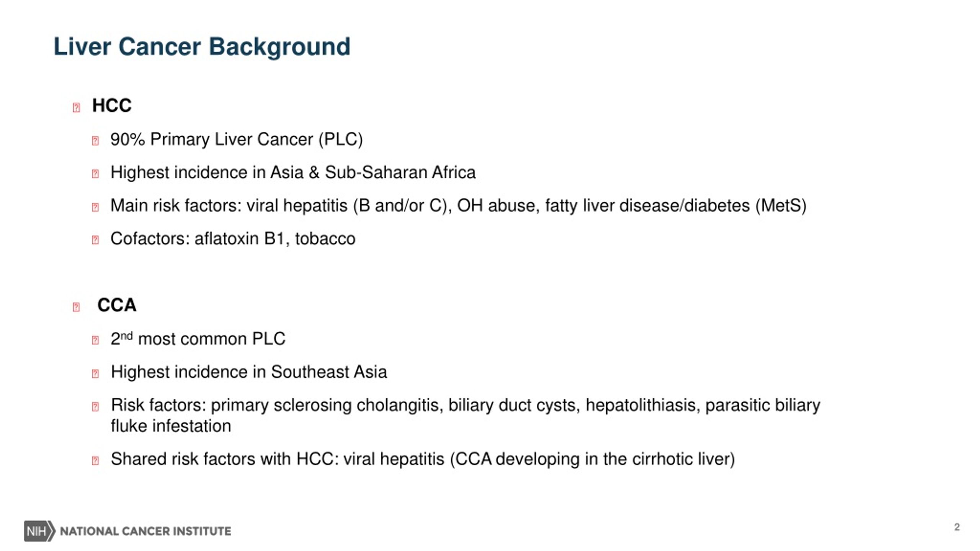Screen dimensions: 980x551
Task: Click the NIH logo badge
Action: point(39,531)
